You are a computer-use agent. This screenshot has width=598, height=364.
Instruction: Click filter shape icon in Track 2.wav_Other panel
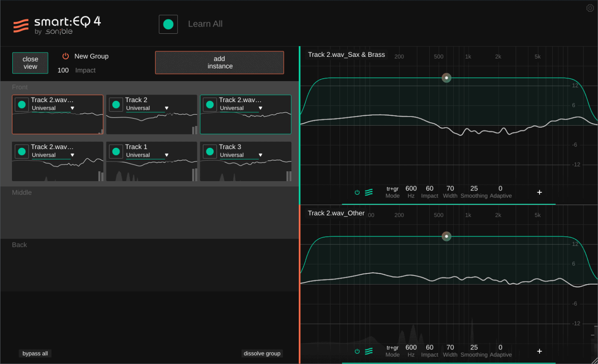[369, 351]
